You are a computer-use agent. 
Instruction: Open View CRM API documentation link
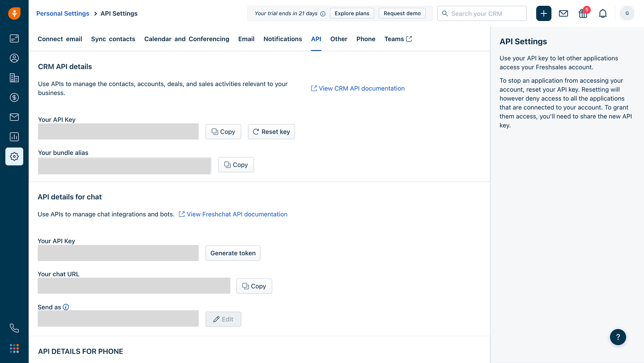click(358, 89)
